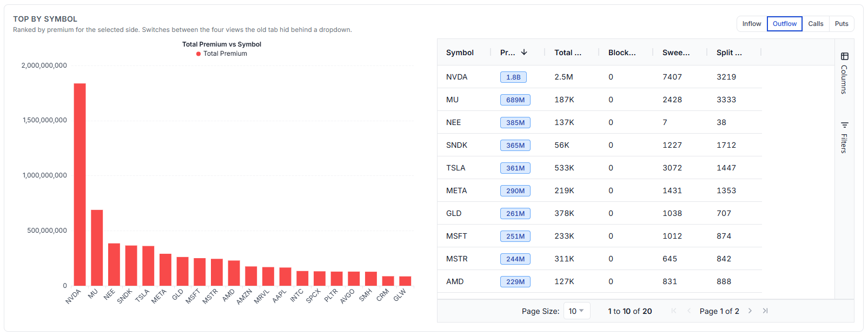Click the Premium column sort arrow

(x=524, y=52)
